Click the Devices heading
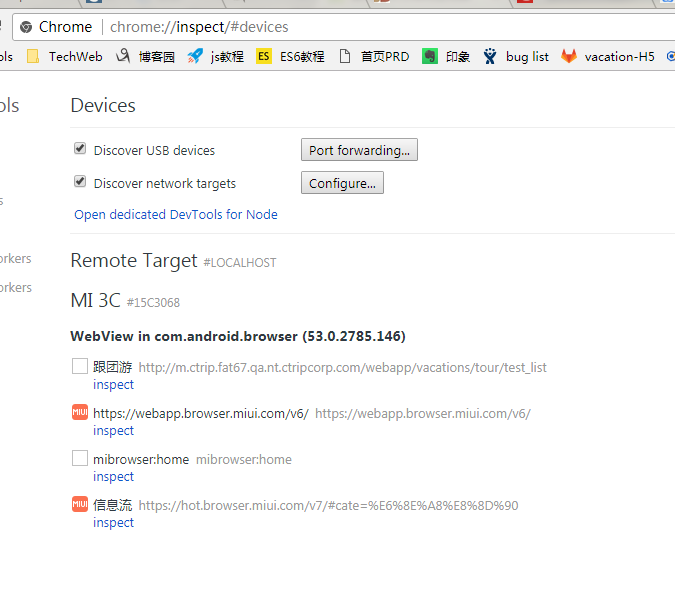 [x=103, y=105]
